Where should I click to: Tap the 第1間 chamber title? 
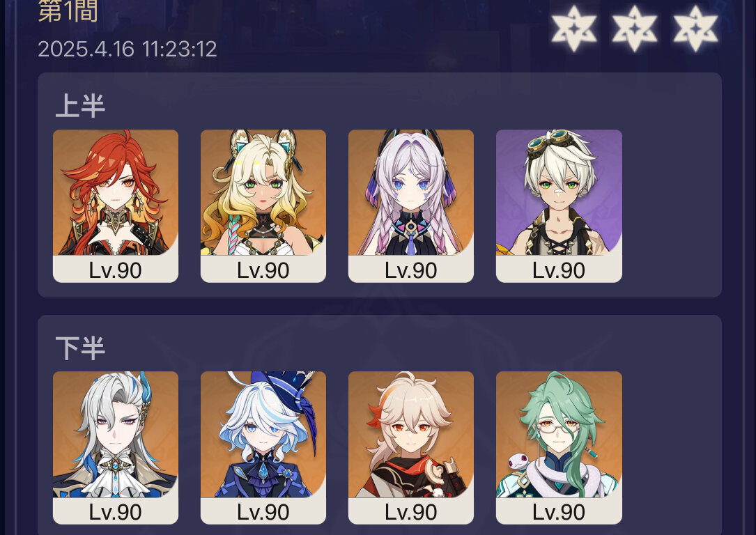(x=68, y=10)
